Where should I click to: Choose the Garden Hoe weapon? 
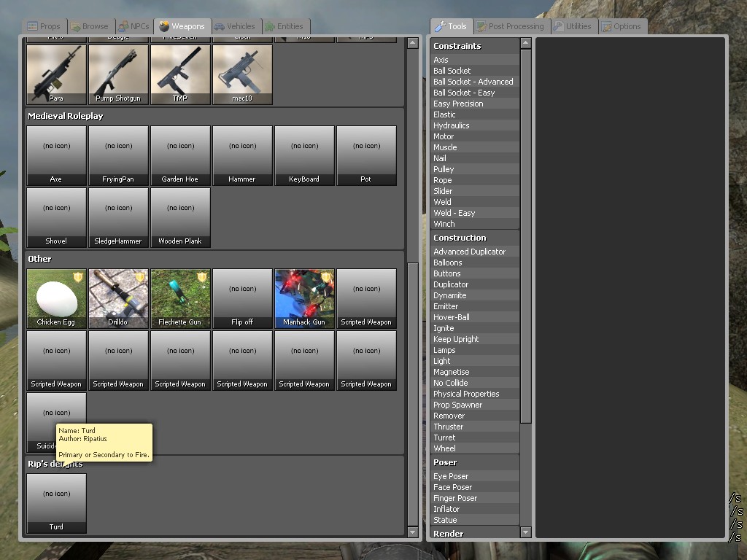pos(180,155)
